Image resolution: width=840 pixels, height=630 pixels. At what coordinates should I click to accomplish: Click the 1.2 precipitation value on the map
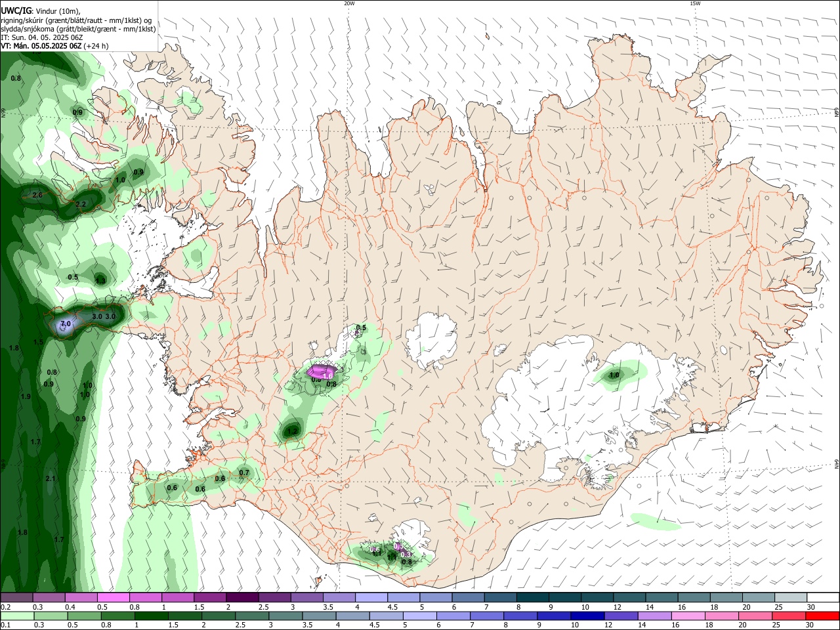[293, 431]
